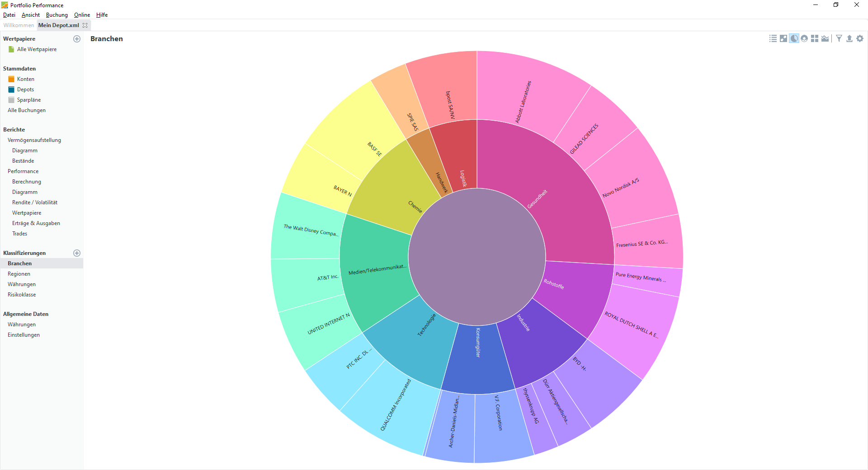This screenshot has height=470, width=868.
Task: Switch to the donut chart view icon
Action: click(x=804, y=39)
